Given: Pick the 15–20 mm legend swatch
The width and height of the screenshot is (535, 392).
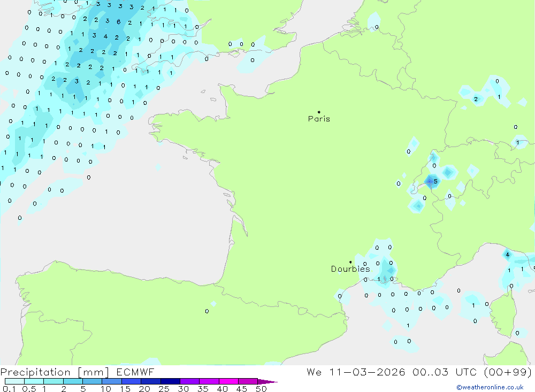Looking at the screenshot, I should point(132,381).
